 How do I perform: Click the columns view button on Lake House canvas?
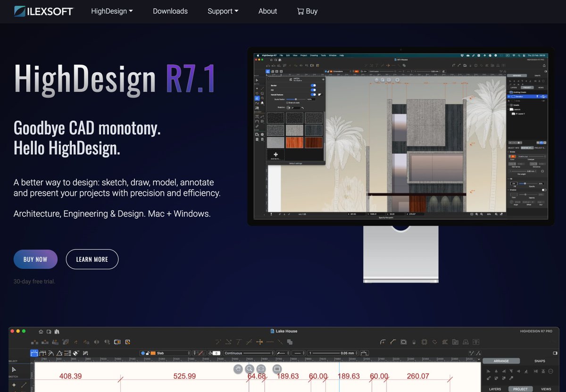coord(277,369)
